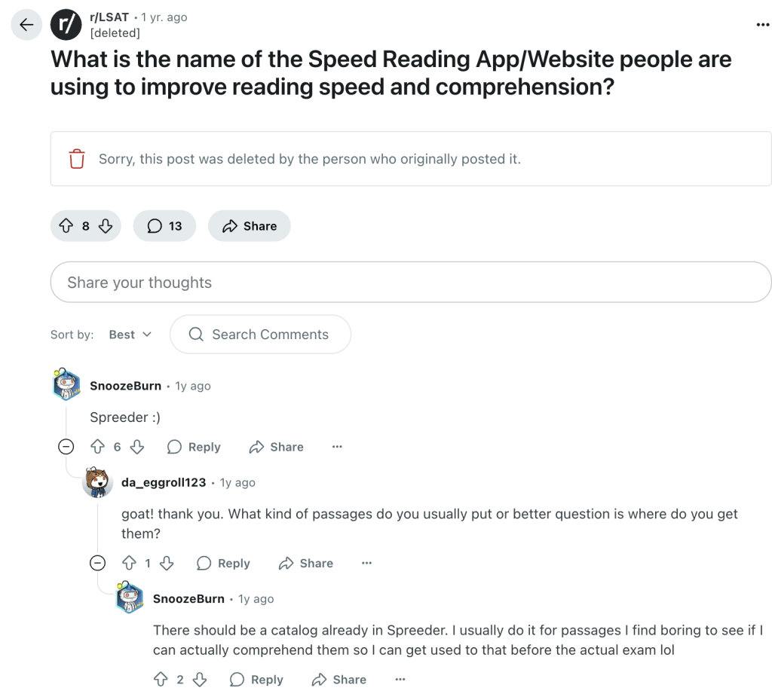Open the post overflow menu
The width and height of the screenshot is (772, 700).
click(761, 24)
